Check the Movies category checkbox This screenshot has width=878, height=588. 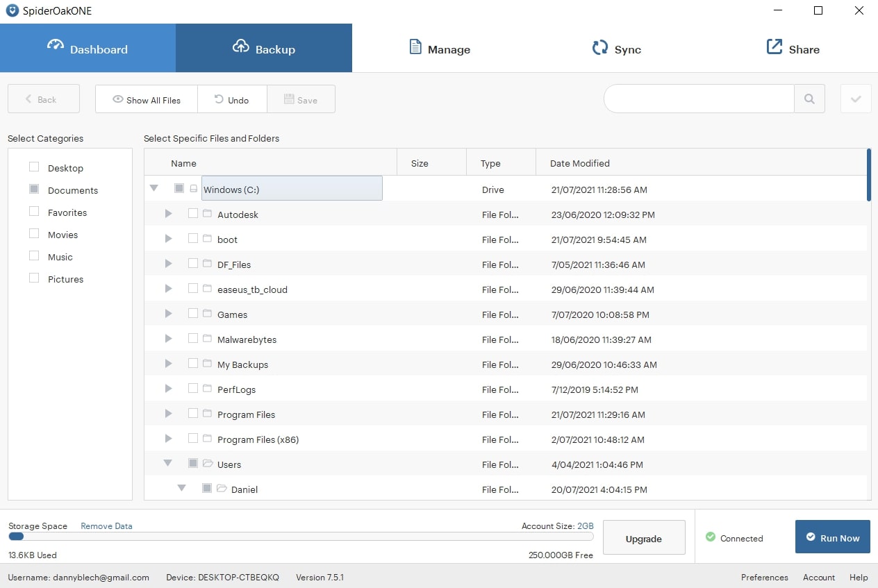coord(34,233)
